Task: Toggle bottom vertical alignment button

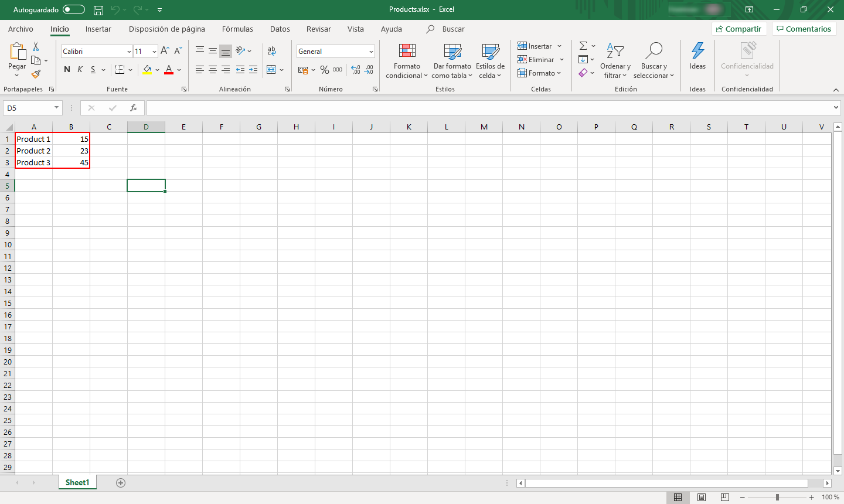Action: pyautogui.click(x=226, y=51)
